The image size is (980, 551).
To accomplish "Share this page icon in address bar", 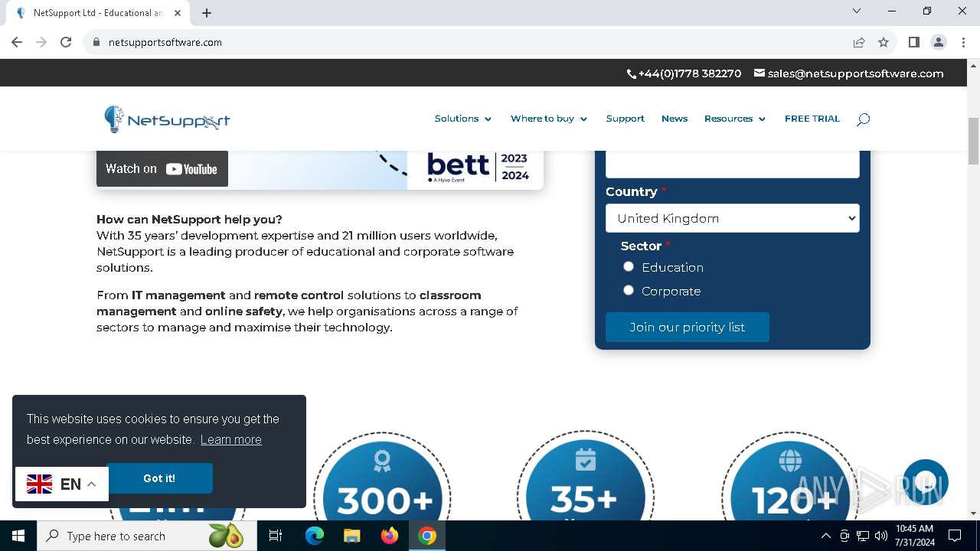I will pos(859,42).
